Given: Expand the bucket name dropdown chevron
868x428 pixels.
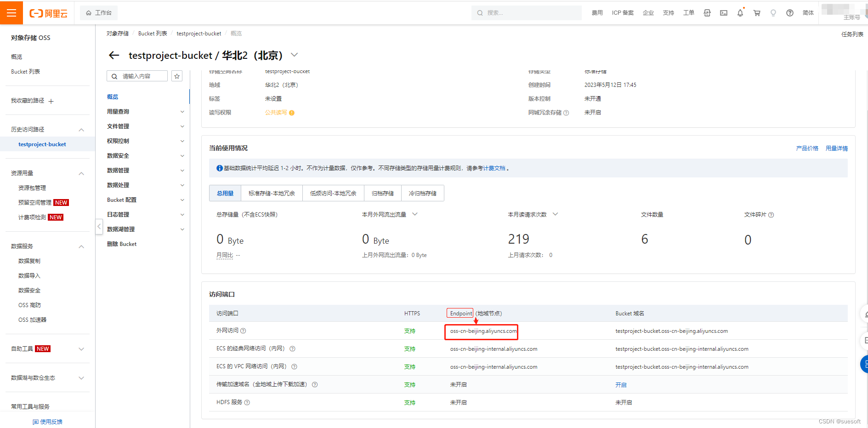Looking at the screenshot, I should tap(295, 55).
